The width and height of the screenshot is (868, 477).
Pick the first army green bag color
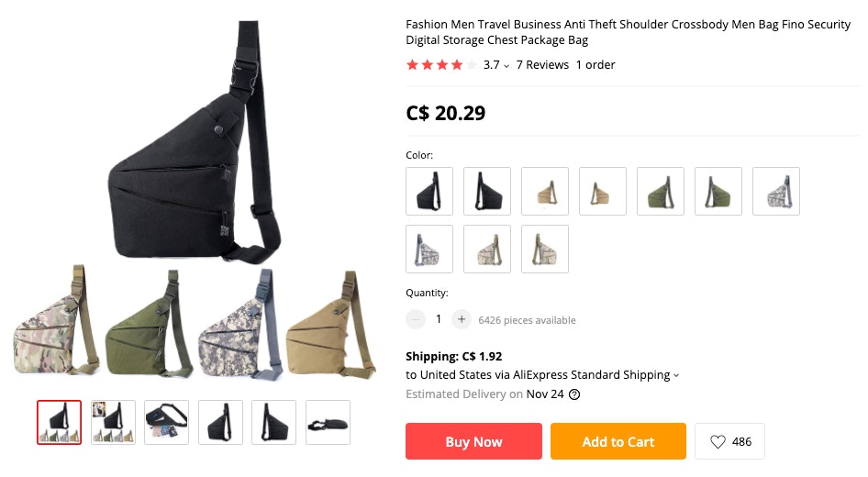coord(661,192)
